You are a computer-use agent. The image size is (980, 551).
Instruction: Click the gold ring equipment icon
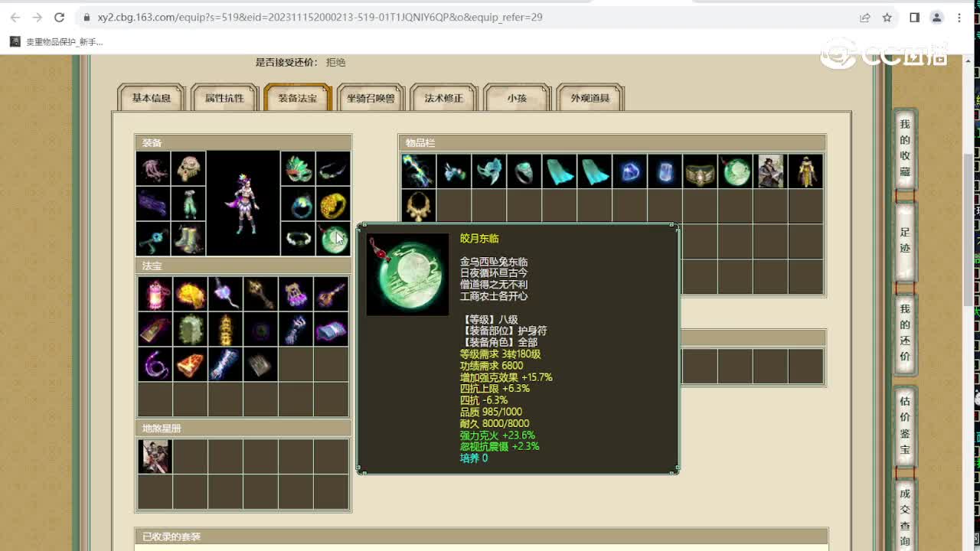pos(333,203)
